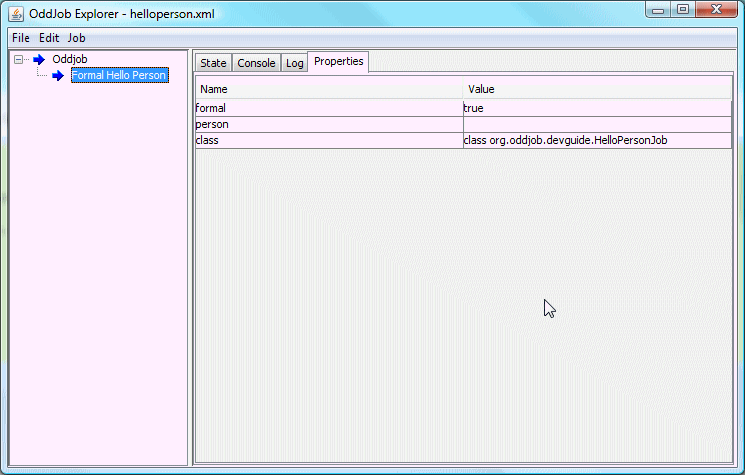Switch to the Console tab
Viewport: 745px width, 475px height.
tap(256, 63)
